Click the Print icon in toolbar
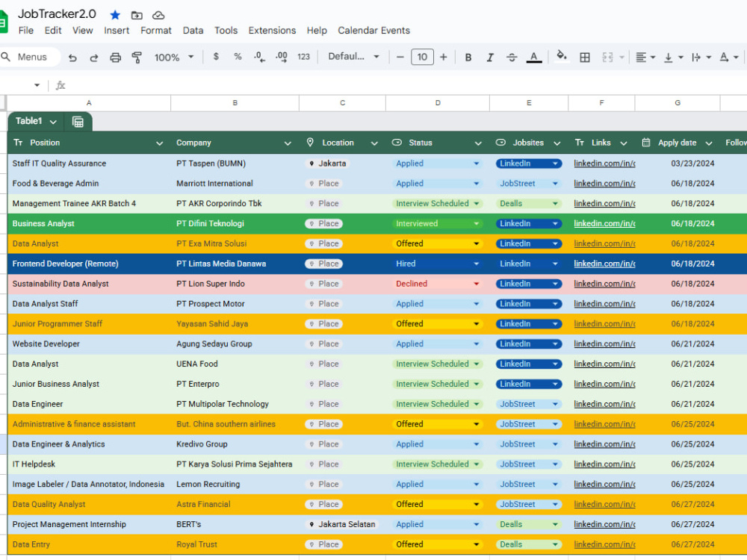Viewport: 747px width, 560px height. pyautogui.click(x=115, y=57)
